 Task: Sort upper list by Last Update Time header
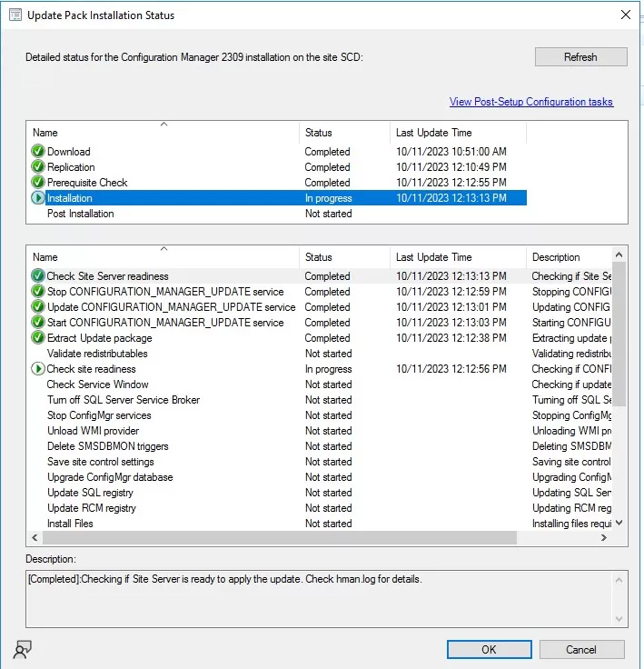[x=458, y=133]
